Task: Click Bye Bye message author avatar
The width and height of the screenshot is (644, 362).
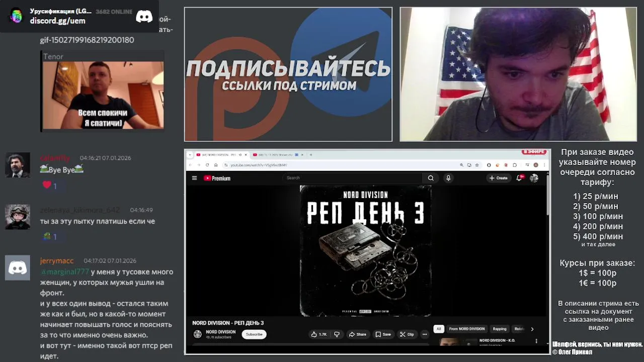Action: (18, 165)
